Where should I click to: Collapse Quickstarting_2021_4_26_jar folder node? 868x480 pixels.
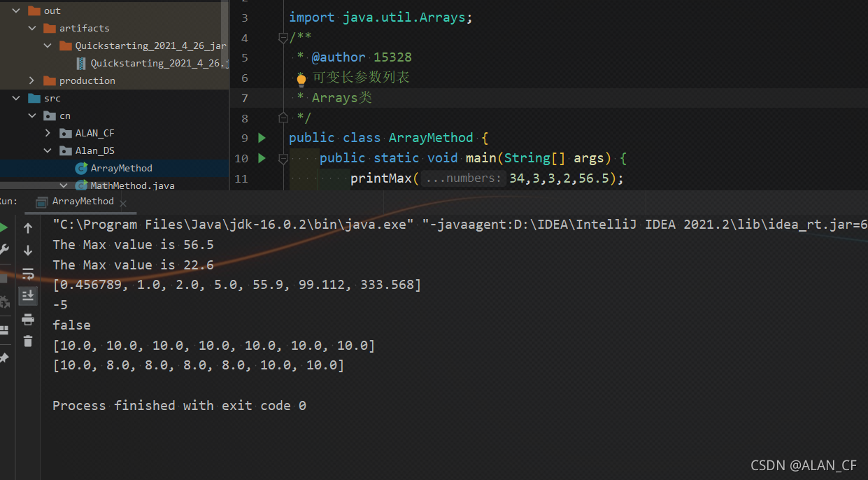tap(48, 45)
